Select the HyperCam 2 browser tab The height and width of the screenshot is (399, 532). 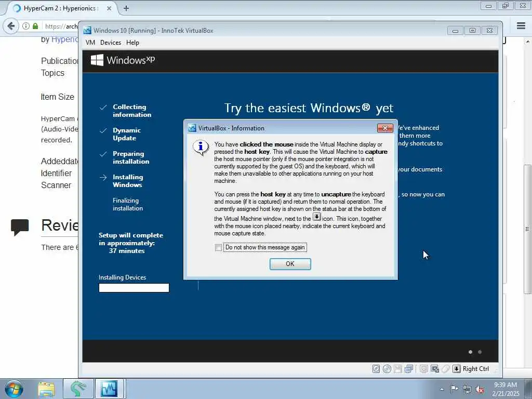pyautogui.click(x=60, y=8)
